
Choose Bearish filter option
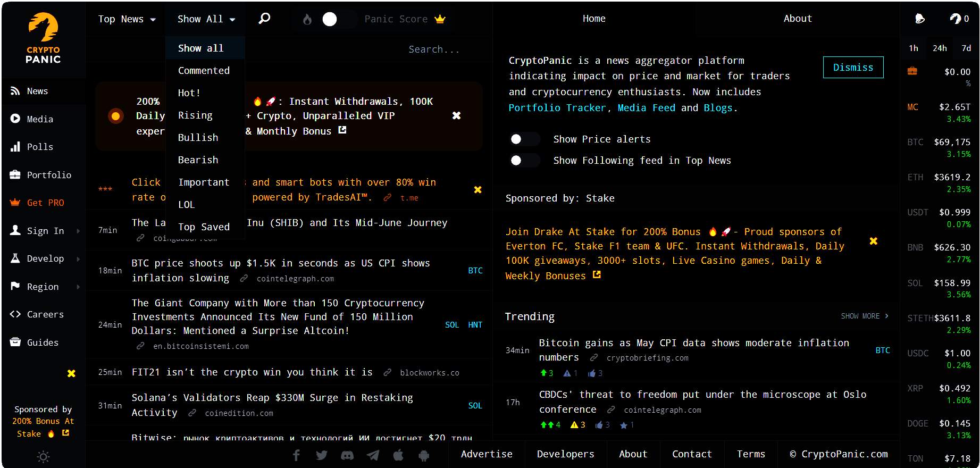click(205, 160)
